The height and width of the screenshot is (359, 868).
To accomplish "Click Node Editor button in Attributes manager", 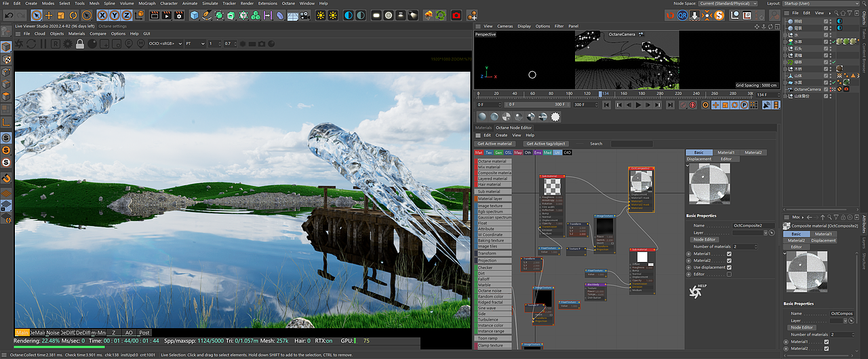I will tap(802, 327).
